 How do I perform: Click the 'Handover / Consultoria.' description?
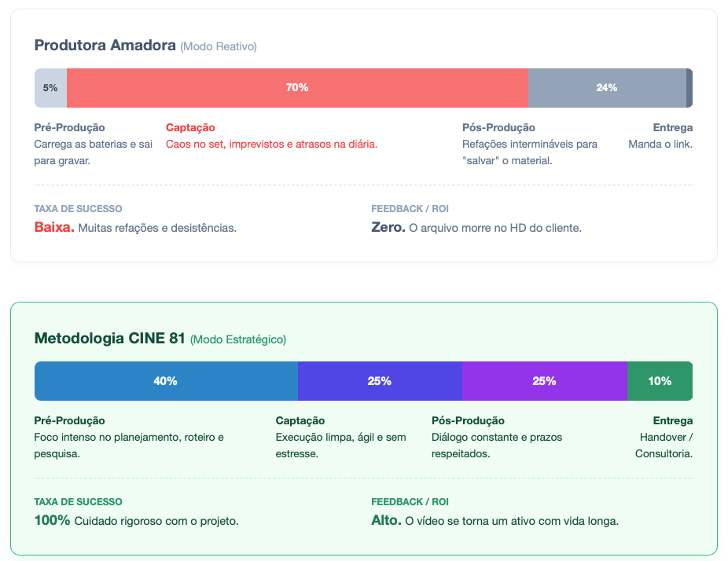(x=664, y=445)
